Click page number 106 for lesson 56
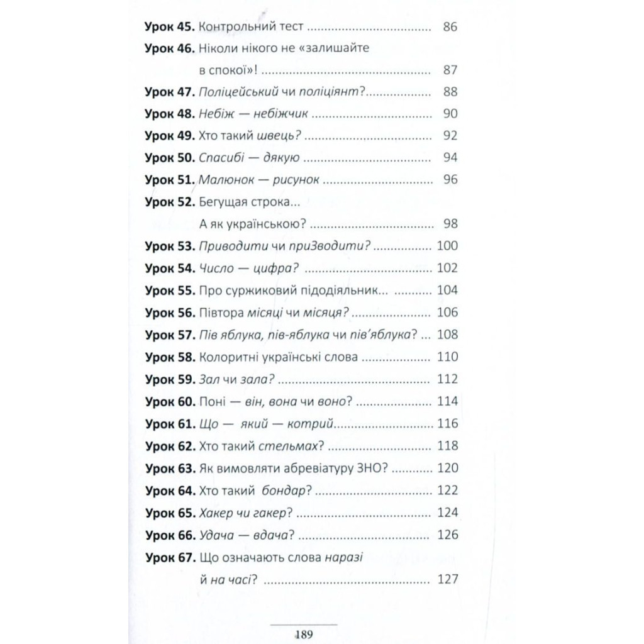Viewport: 644px width, 644px height. pos(447,313)
